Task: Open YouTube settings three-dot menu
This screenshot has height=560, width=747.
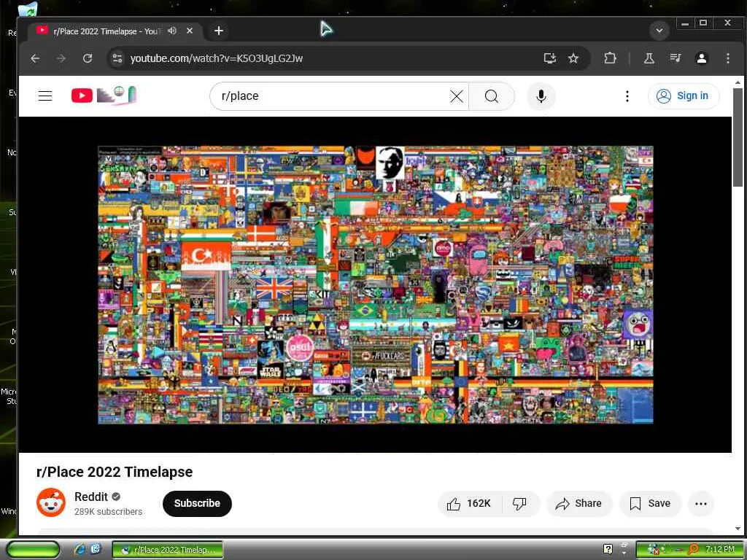Action: pyautogui.click(x=627, y=96)
